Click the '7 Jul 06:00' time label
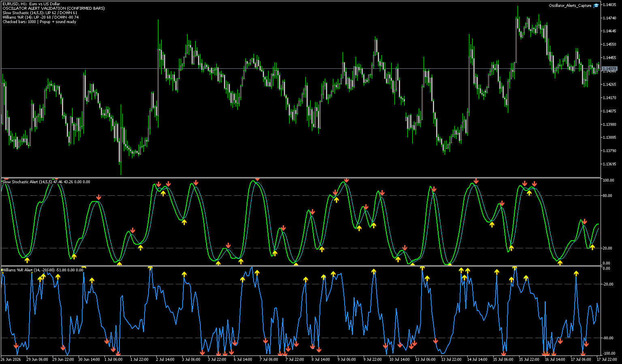Image resolution: width=622 pixels, height=364 pixels. [x=269, y=359]
